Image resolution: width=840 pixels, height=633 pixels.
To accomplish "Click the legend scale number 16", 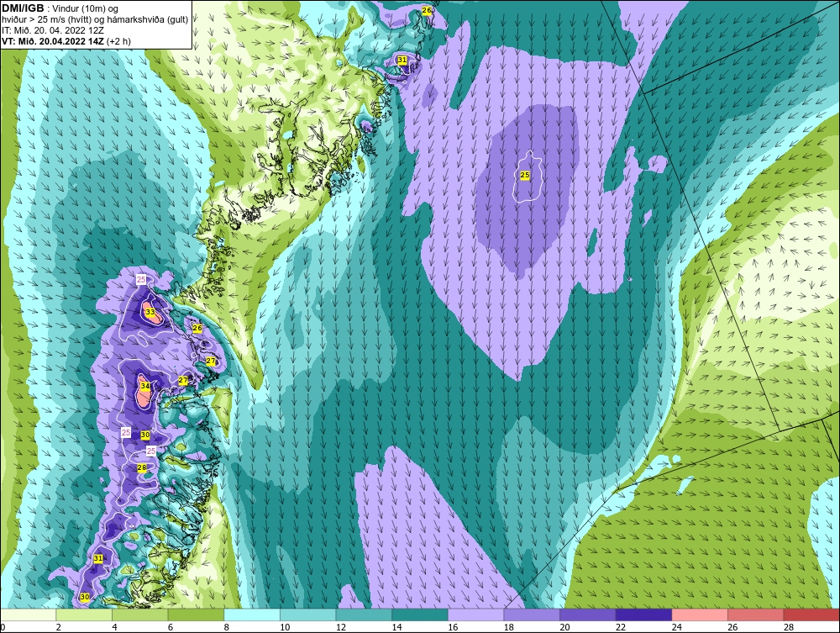I will pos(453,627).
